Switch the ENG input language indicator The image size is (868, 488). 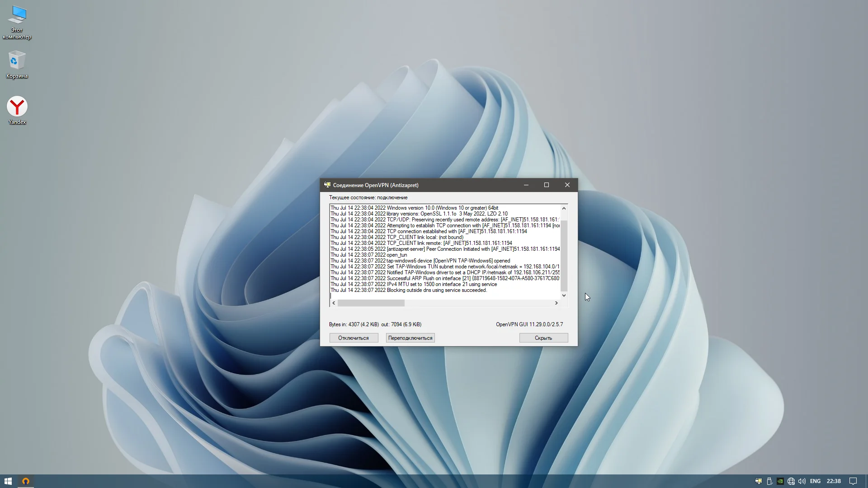pos(815,481)
